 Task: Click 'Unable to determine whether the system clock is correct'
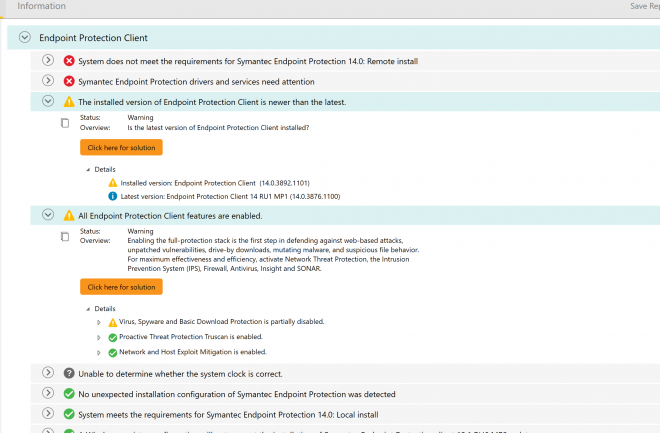[180, 374]
